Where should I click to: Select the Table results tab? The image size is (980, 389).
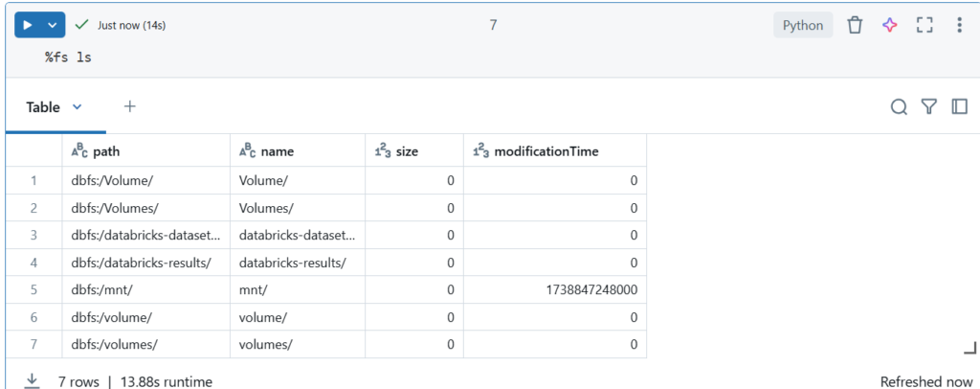43,107
